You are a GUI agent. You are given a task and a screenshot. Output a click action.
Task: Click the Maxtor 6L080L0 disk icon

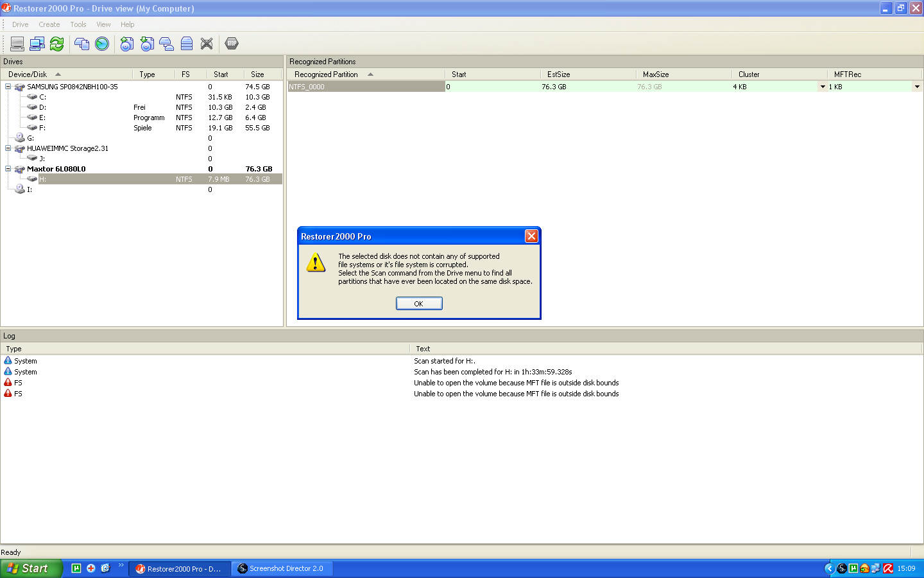point(20,169)
